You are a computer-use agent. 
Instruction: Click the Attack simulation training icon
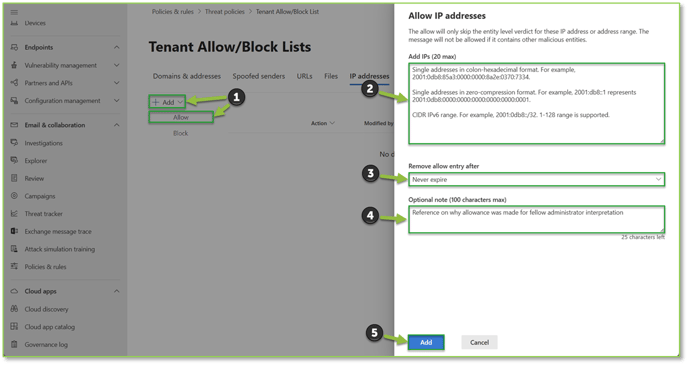(x=14, y=249)
